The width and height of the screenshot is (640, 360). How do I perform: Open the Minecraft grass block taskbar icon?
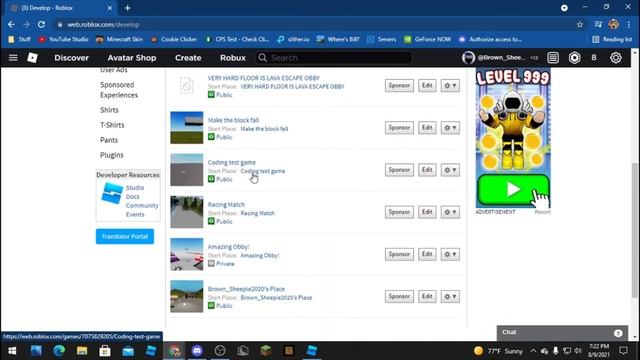(x=266, y=351)
